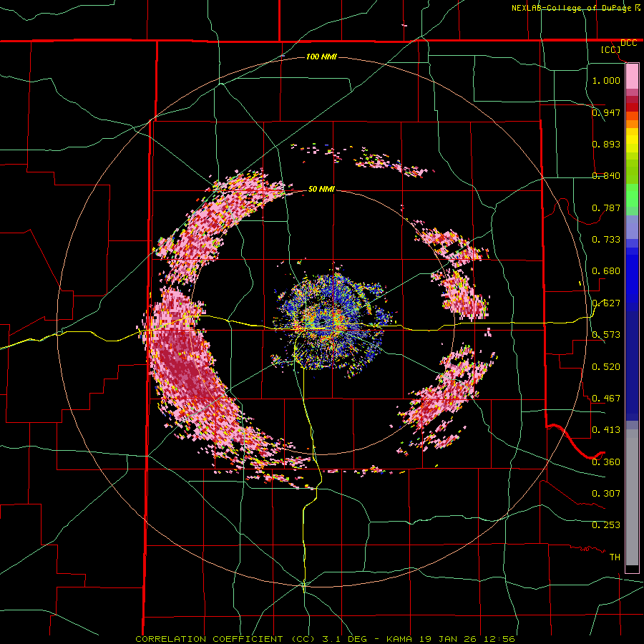Click the 0.253 legend value
644x644 pixels.
click(606, 525)
